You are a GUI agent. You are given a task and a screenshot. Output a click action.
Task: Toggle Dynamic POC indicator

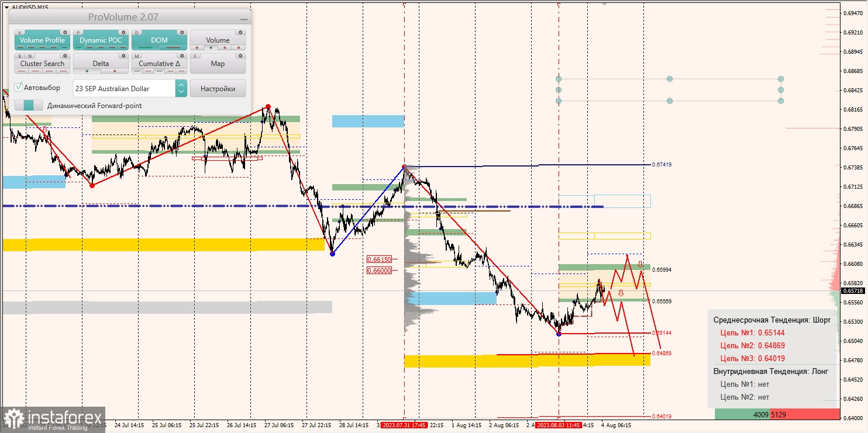(101, 40)
